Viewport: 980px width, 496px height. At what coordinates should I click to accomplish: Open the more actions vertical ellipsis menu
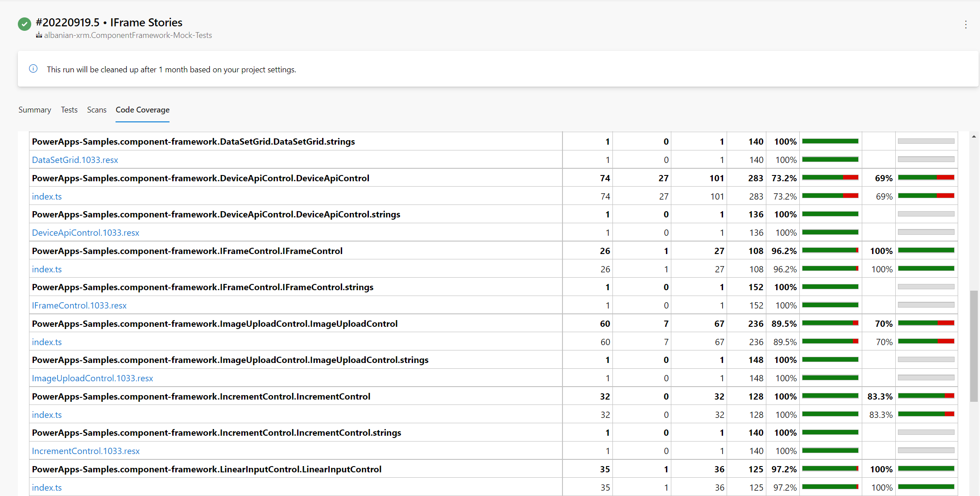pyautogui.click(x=966, y=25)
